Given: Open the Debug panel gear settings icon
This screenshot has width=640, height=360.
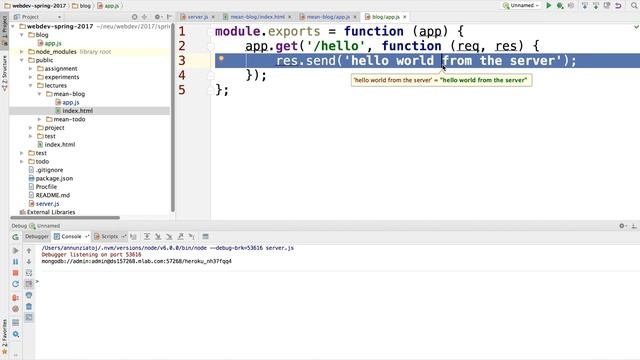Looking at the screenshot, I should coord(622,226).
